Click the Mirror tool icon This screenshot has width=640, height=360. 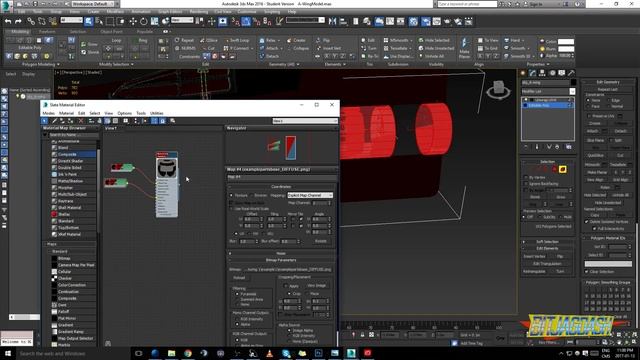(333, 21)
